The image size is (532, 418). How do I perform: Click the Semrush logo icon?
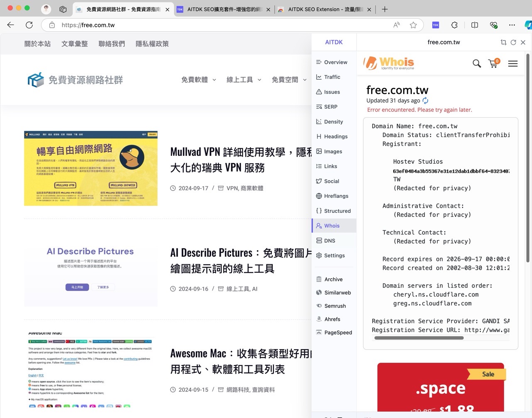click(x=319, y=306)
